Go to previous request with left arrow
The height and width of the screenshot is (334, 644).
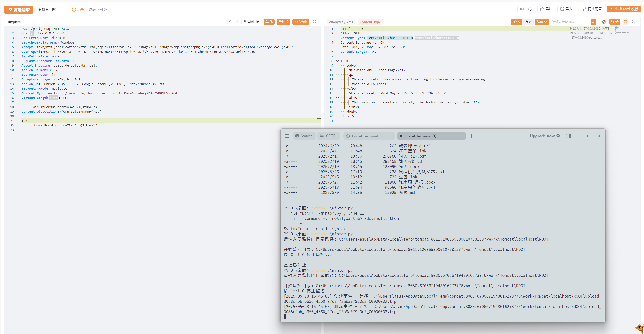click(230, 22)
